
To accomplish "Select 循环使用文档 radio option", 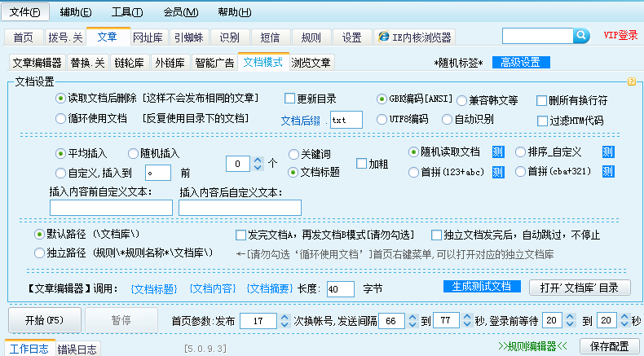I will click(x=60, y=119).
